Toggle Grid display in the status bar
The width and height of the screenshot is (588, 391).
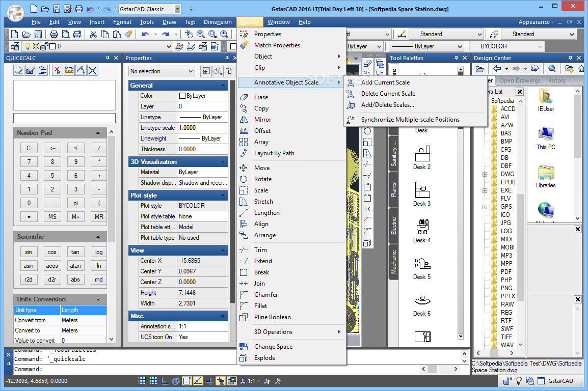tap(153, 381)
